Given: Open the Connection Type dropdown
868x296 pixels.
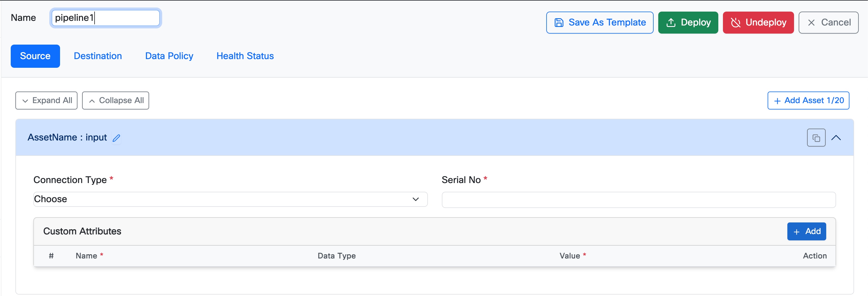Looking at the screenshot, I should [x=230, y=199].
